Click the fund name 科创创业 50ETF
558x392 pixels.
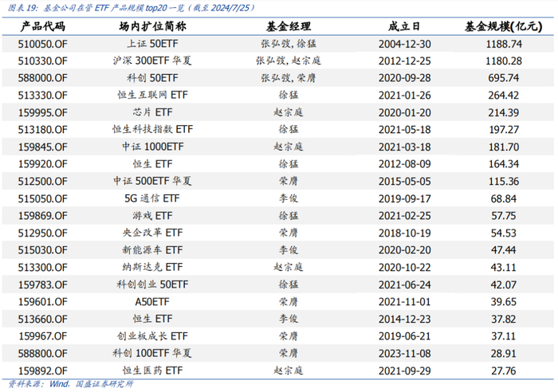(x=153, y=284)
